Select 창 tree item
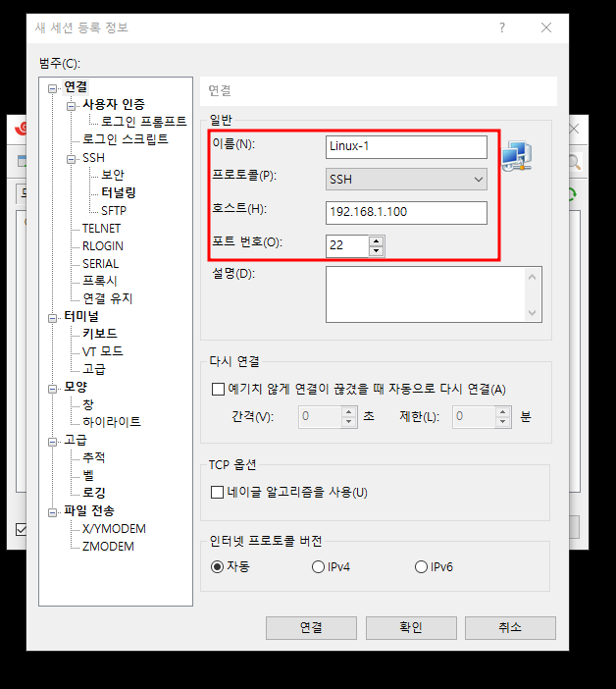Image resolution: width=616 pixels, height=689 pixels. coord(88,404)
